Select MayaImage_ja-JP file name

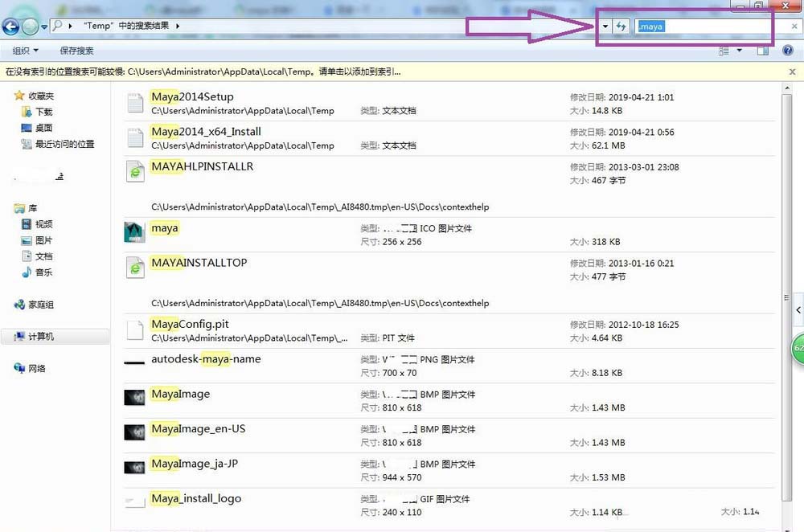[195, 464]
